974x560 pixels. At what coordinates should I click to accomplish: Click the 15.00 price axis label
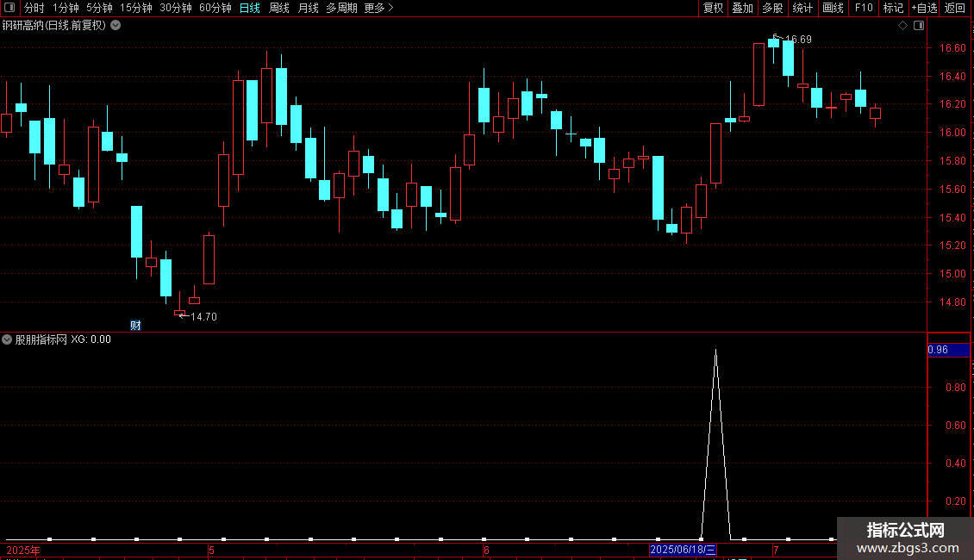(x=952, y=274)
